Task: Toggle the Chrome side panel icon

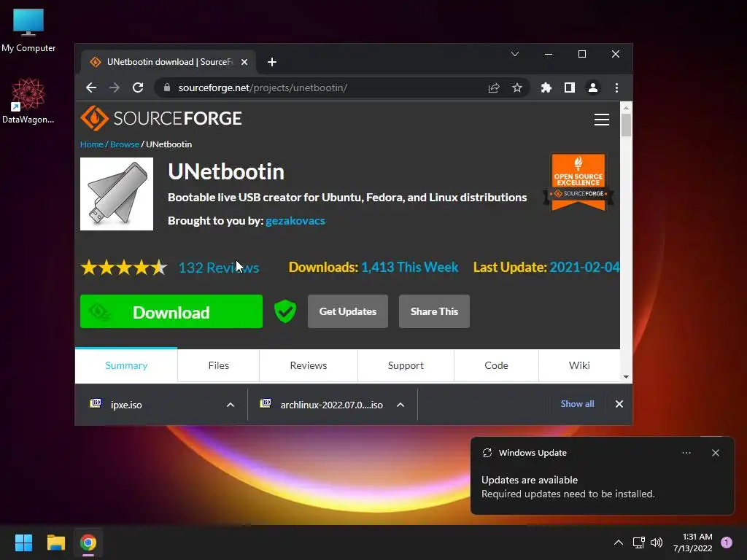Action: click(569, 87)
